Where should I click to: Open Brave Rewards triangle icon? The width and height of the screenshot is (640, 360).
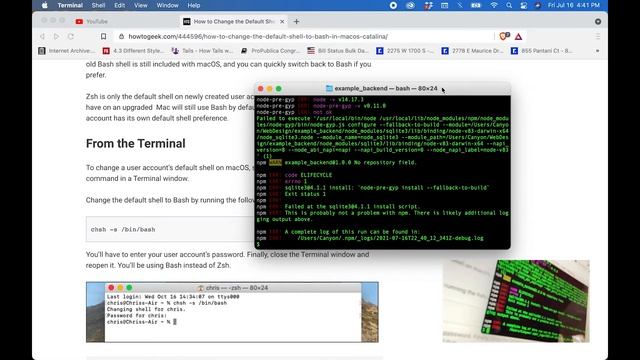pyautogui.click(x=518, y=37)
